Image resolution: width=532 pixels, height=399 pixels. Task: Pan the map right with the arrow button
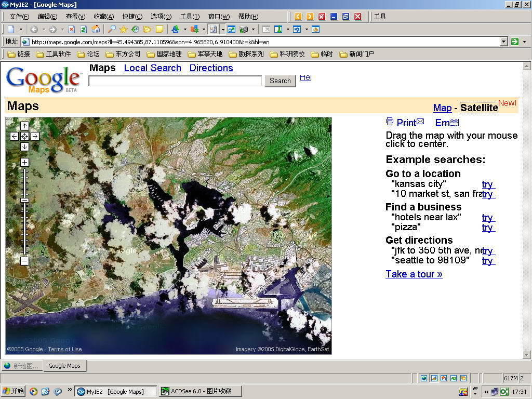click(35, 136)
